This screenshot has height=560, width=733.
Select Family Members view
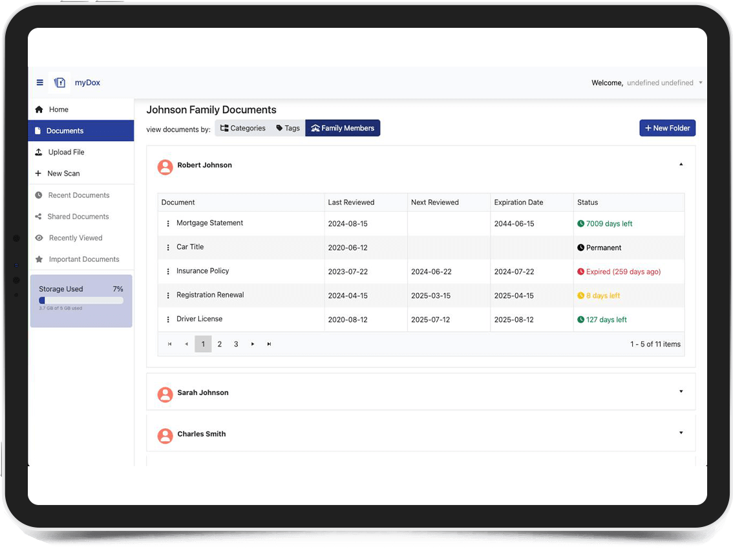point(343,128)
